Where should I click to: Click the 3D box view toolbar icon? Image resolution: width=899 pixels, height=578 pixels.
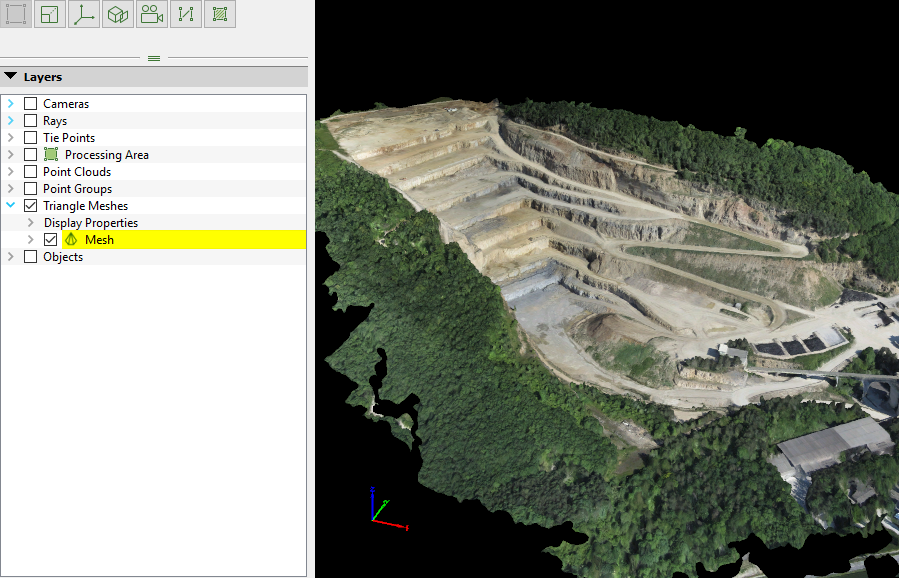[x=117, y=14]
